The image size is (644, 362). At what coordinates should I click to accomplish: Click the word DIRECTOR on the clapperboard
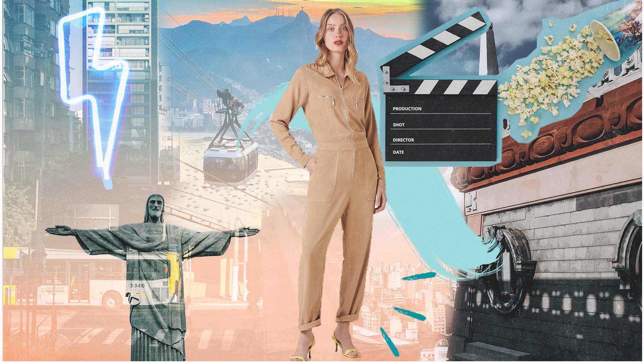coord(403,140)
